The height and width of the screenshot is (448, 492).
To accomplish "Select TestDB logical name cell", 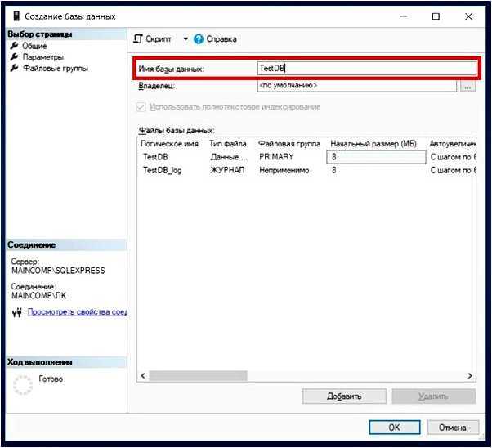I will [155, 157].
